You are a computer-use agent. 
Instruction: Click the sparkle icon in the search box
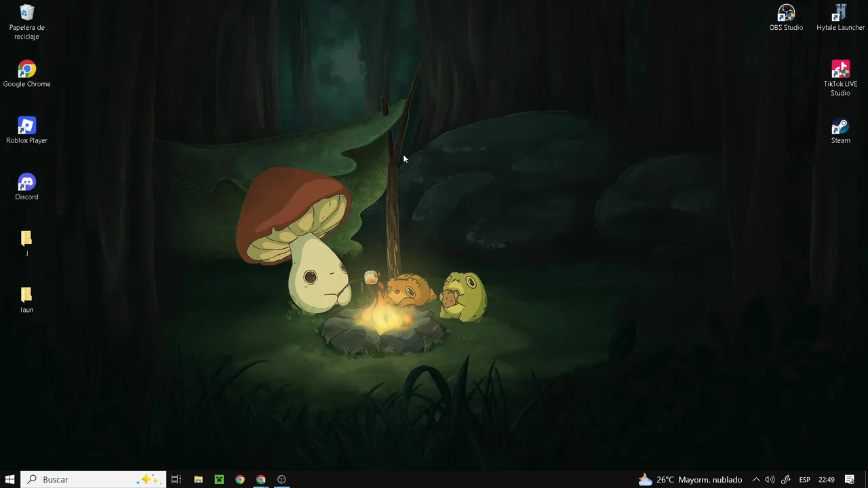(149, 479)
